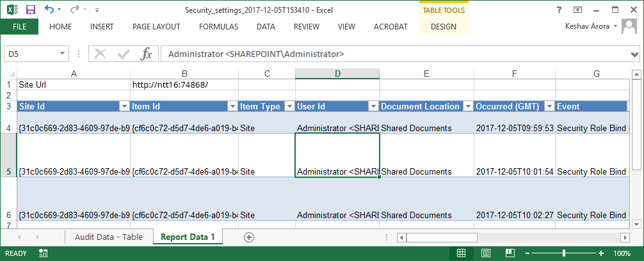Open the PAGE LAYOUT tab
The width and height of the screenshot is (644, 261).
tap(156, 27)
